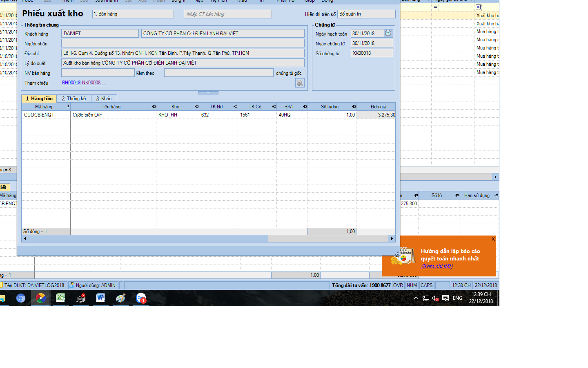
Task: Click the reference lookup icon below chứng từ gốc
Action: pyautogui.click(x=300, y=83)
